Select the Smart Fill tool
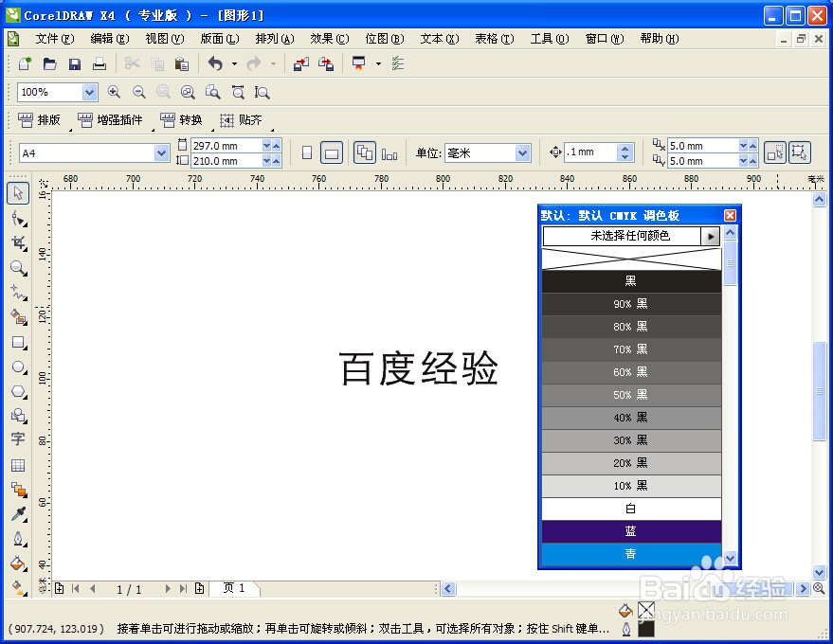Image resolution: width=833 pixels, height=644 pixels. coord(19,317)
